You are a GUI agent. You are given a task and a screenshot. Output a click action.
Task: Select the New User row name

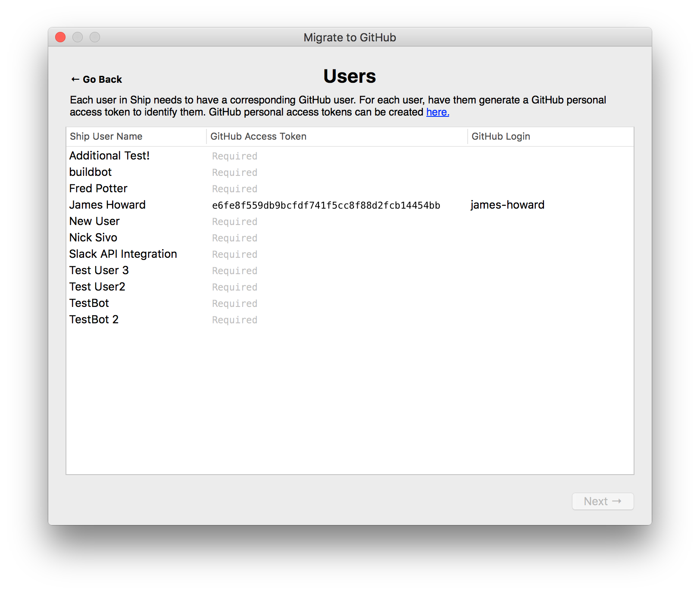(94, 221)
